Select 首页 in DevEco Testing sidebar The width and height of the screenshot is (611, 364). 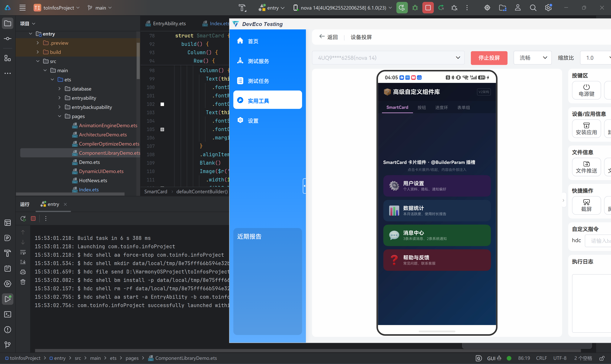268,41
